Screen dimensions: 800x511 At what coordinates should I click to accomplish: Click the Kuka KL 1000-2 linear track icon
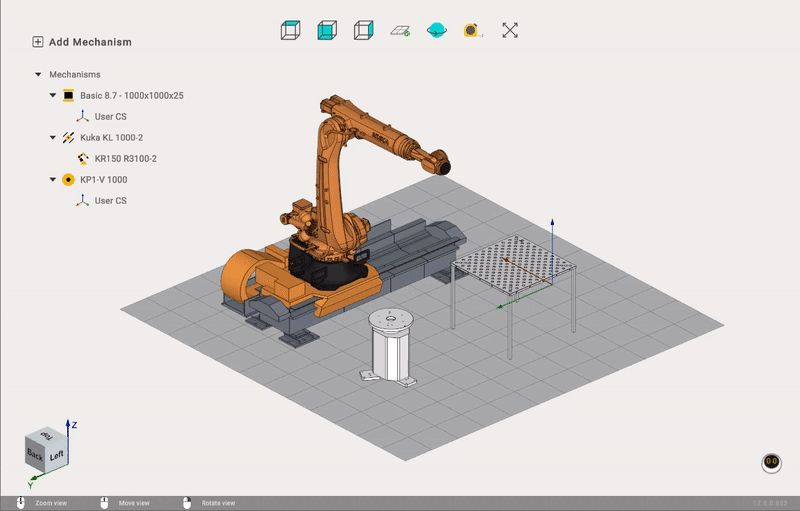click(68, 138)
